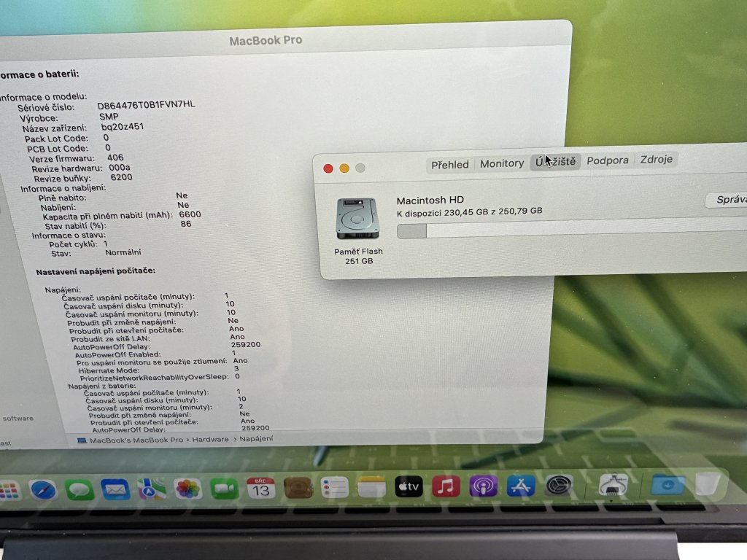Select the Výrobce value SMP
Viewport: 747px width, 560px height.
pos(109,117)
